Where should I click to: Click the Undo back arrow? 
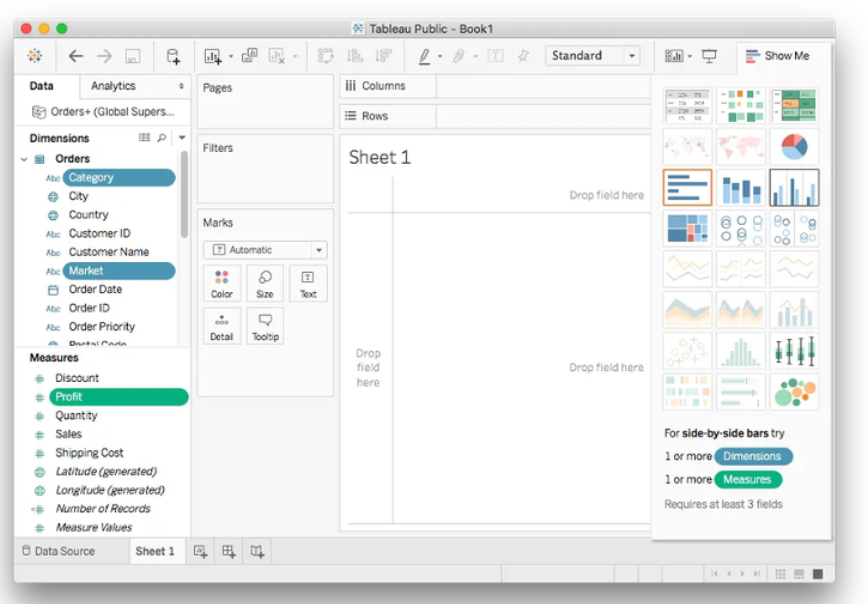(x=75, y=56)
